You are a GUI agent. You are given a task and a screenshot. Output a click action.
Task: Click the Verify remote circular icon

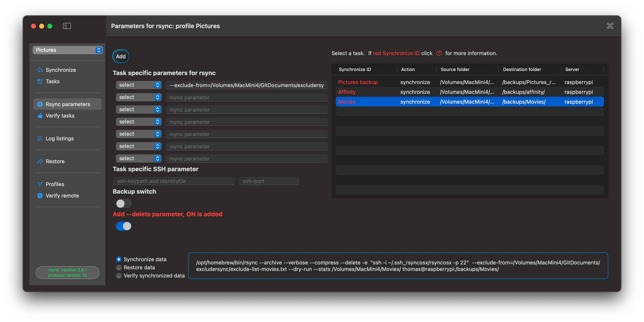(x=40, y=196)
